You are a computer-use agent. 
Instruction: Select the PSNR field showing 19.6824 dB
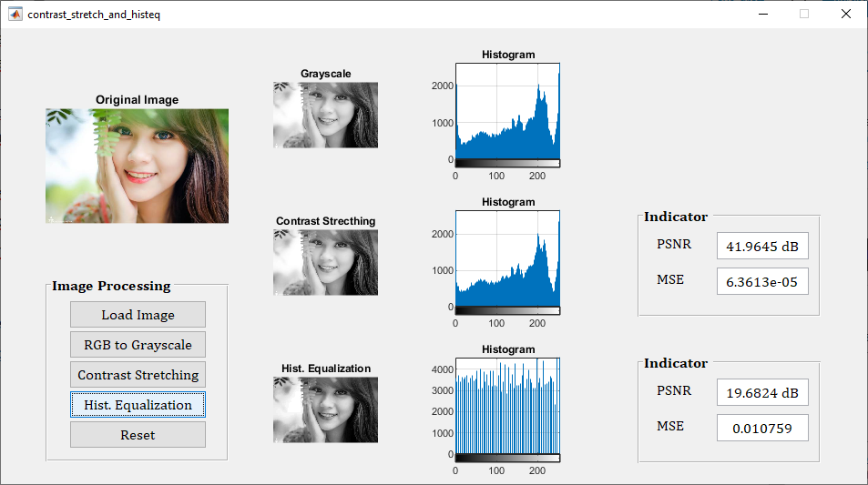762,392
